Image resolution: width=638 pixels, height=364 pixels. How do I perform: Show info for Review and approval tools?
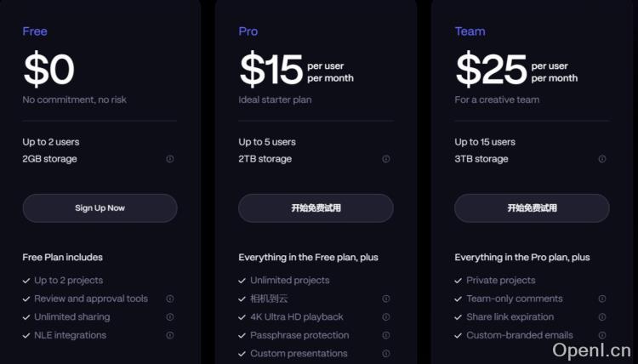pyautogui.click(x=170, y=299)
